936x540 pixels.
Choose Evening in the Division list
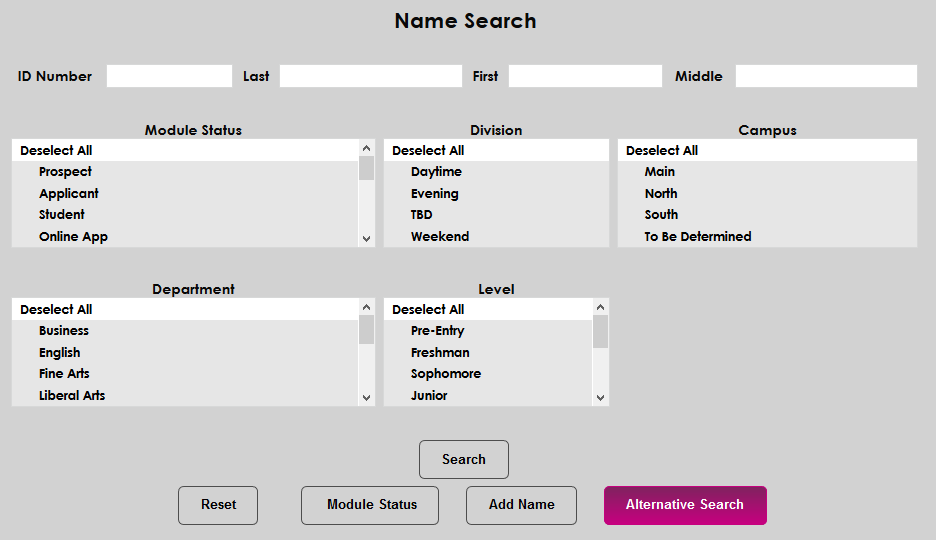435,194
